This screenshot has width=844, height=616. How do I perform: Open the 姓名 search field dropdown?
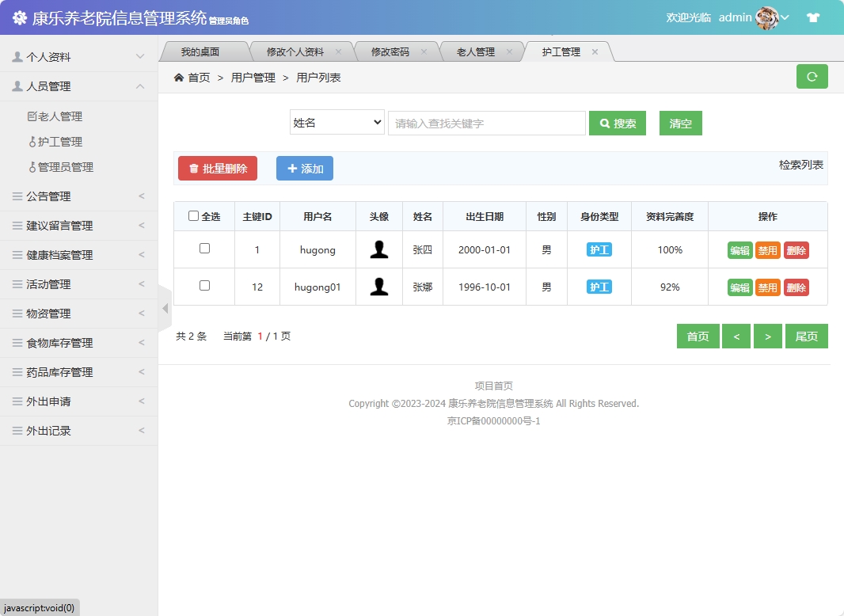point(336,123)
